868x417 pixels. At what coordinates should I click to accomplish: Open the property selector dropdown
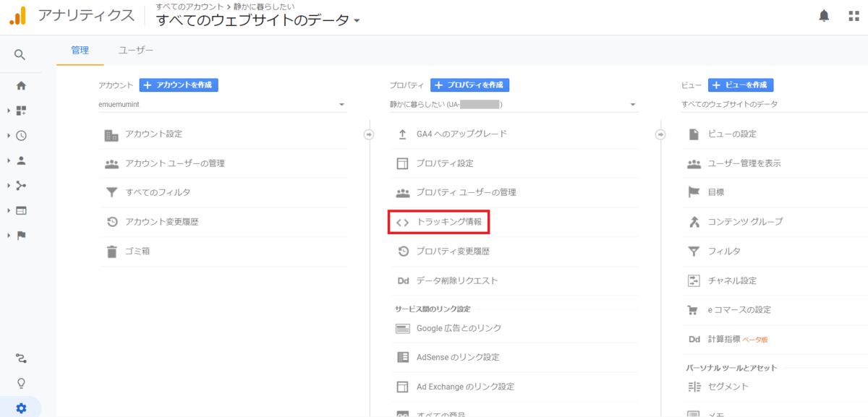[x=514, y=105]
